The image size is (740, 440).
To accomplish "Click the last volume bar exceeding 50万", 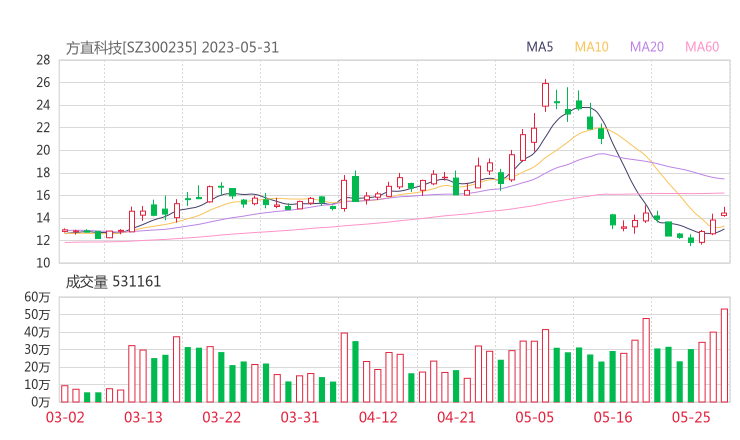I will click(724, 355).
